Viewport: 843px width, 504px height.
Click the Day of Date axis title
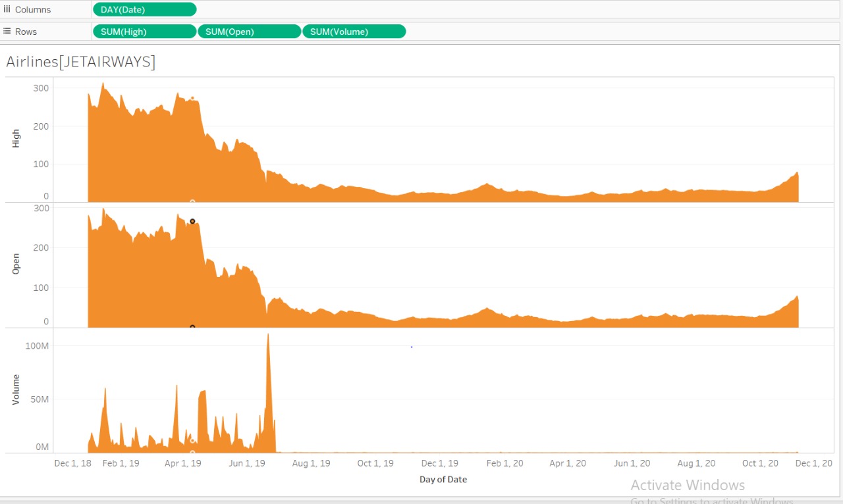(x=443, y=480)
